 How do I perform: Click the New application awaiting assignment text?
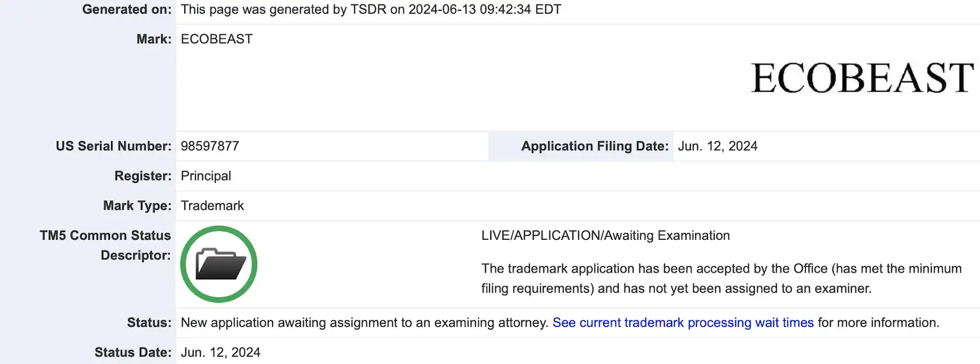pos(365,322)
